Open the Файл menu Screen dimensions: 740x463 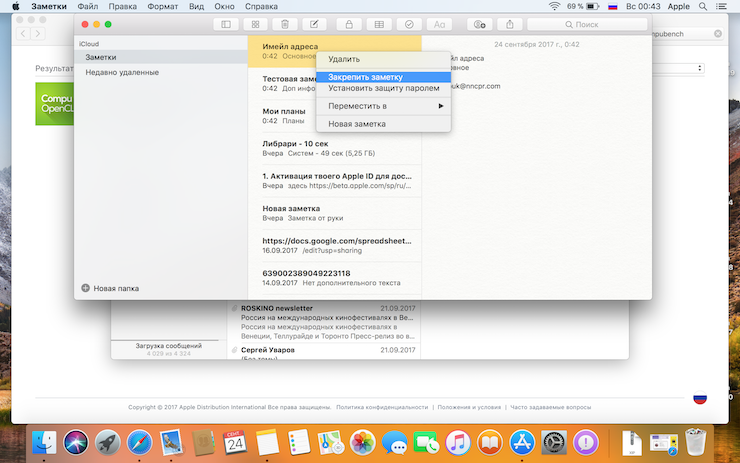(x=88, y=7)
